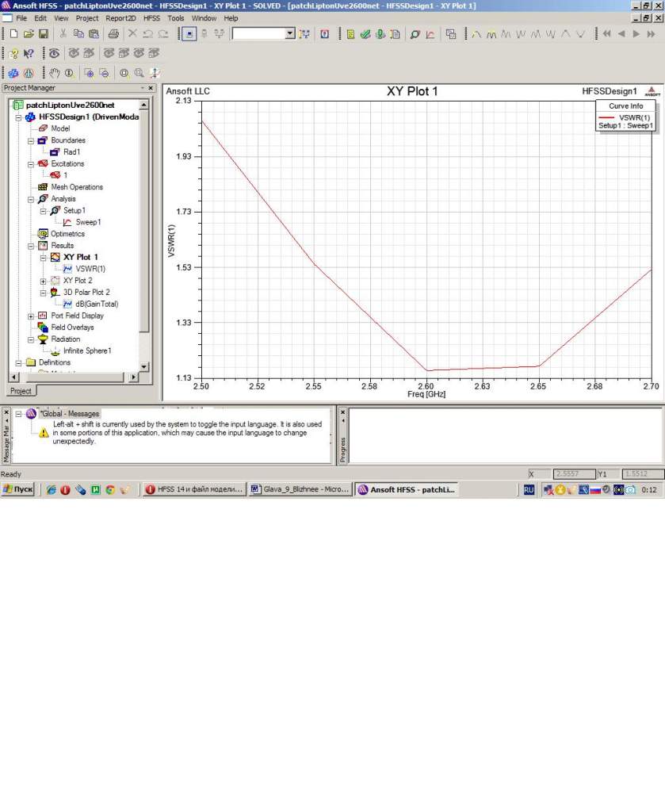
Task: Select Optimetrics in project tree
Action: 67,234
